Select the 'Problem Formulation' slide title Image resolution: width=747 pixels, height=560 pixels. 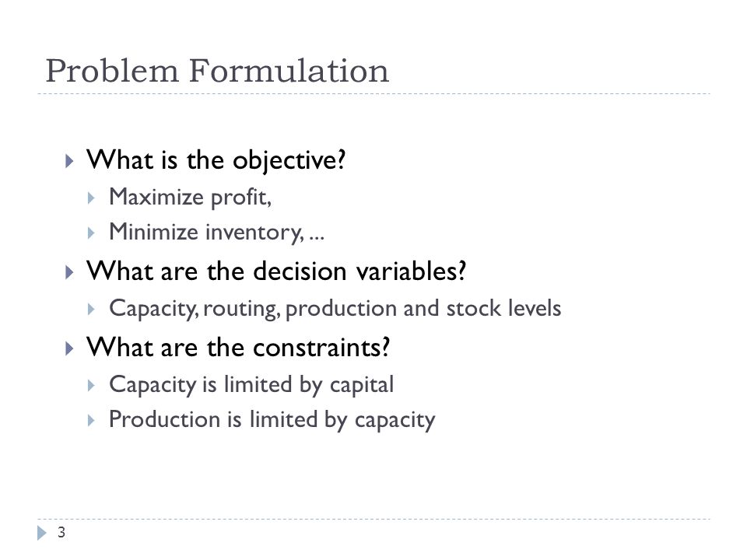[217, 71]
